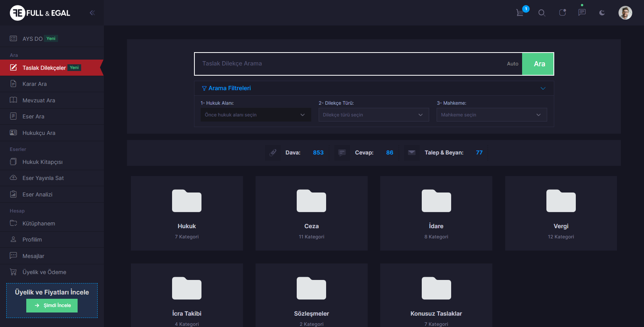Toggle the Auto search option
The width and height of the screenshot is (644, 327).
512,64
